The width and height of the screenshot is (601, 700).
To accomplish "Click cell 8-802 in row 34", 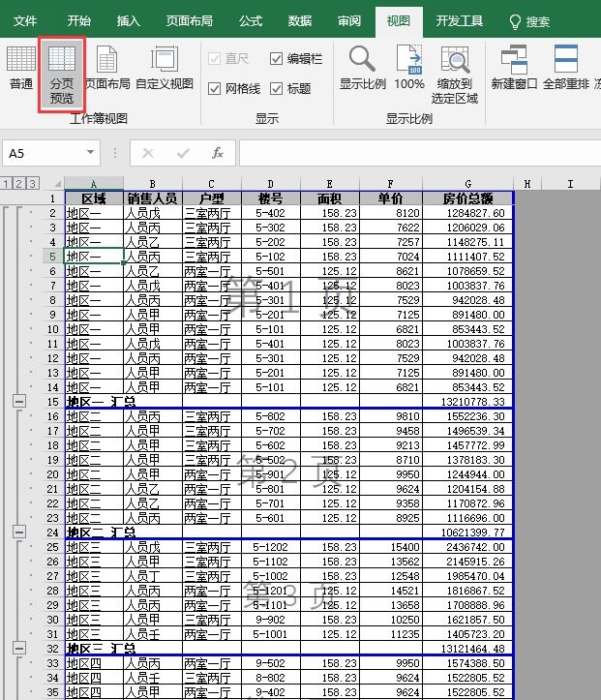I will click(x=271, y=678).
